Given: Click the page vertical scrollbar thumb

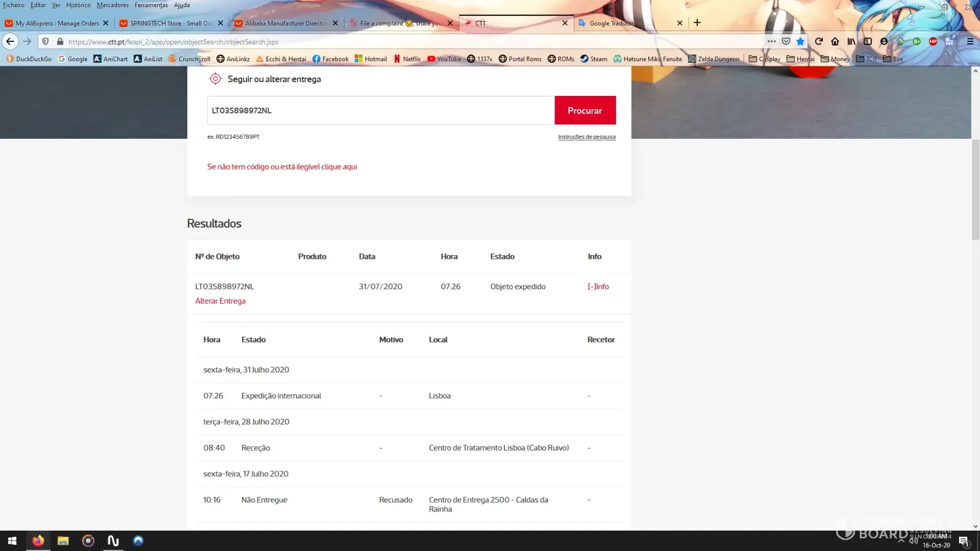Looking at the screenshot, I should 976,190.
